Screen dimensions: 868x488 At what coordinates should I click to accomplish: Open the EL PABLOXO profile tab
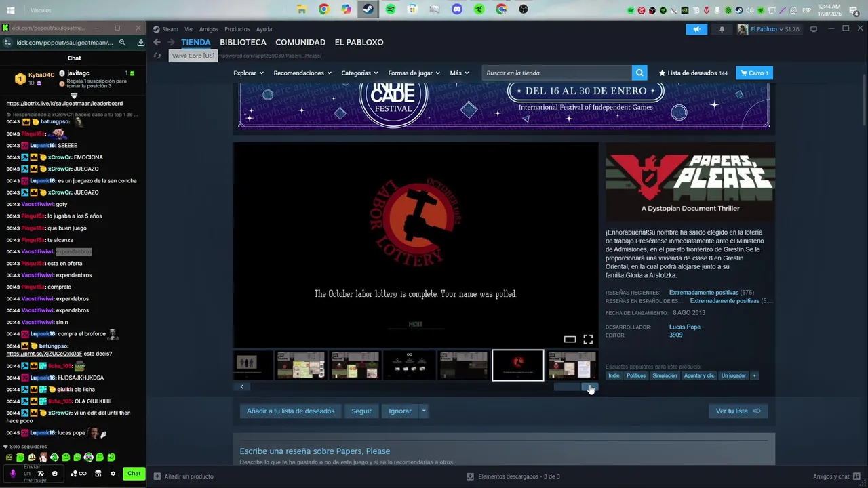pyautogui.click(x=359, y=42)
